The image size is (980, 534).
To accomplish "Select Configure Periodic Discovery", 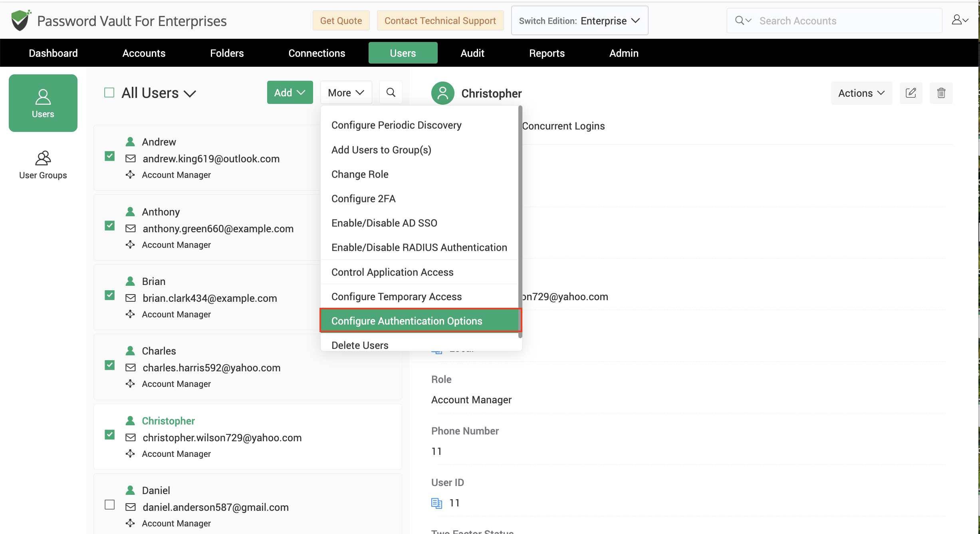I will tap(419, 125).
